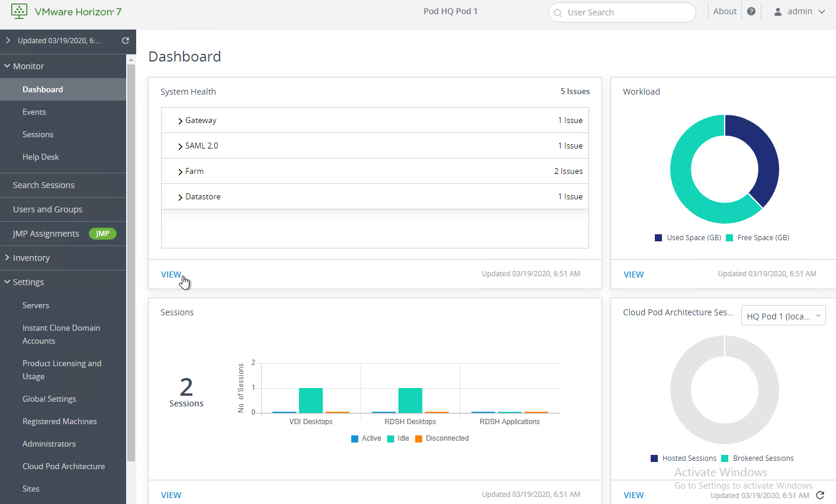836x504 pixels.
Task: Open the help question mark icon
Action: [751, 11]
